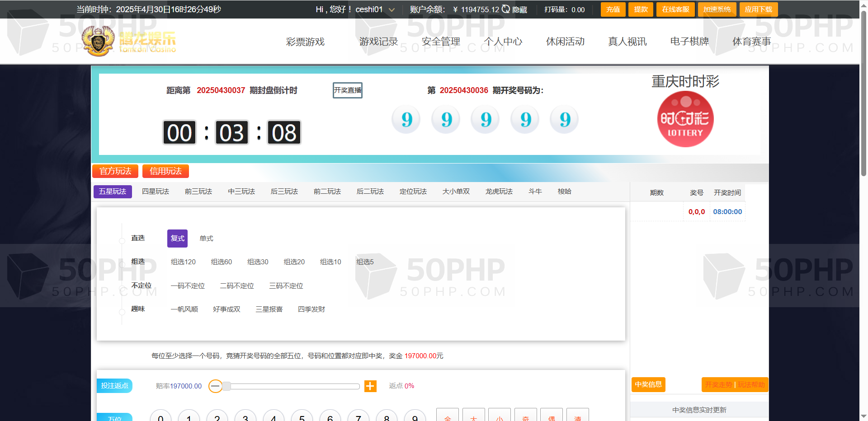Screen dimensions: 868x421
Task: Switch to 信用玩法 tab
Action: (x=165, y=171)
